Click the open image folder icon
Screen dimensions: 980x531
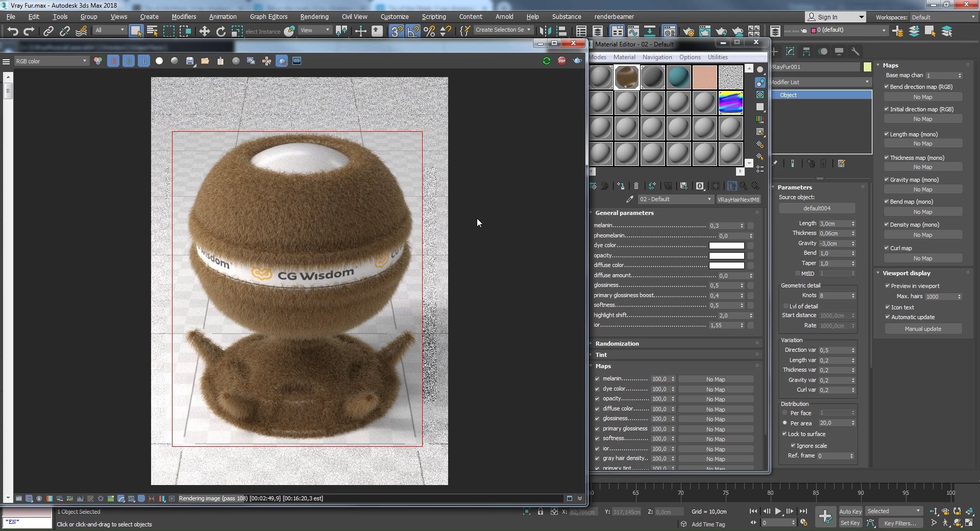205,61
